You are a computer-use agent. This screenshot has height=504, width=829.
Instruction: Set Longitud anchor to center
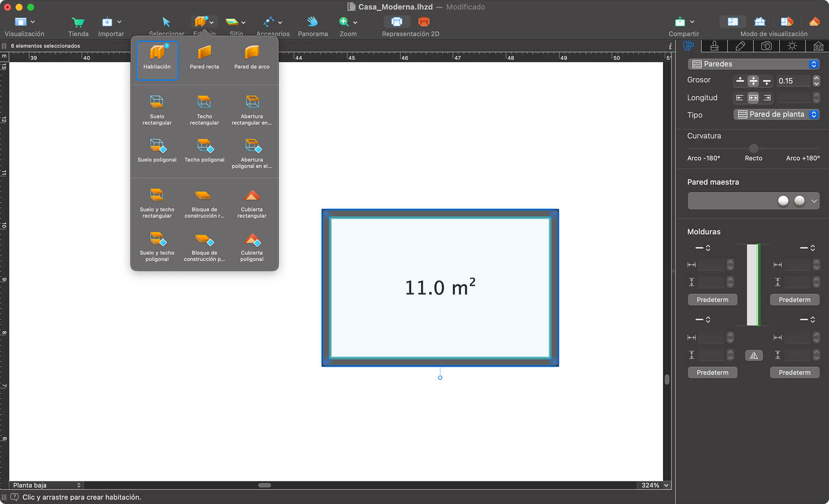(x=753, y=97)
